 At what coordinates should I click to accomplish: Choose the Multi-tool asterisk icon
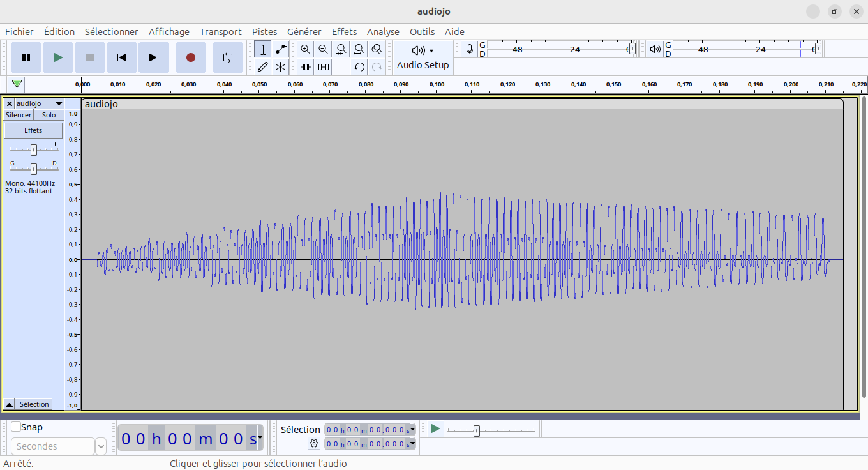click(280, 66)
